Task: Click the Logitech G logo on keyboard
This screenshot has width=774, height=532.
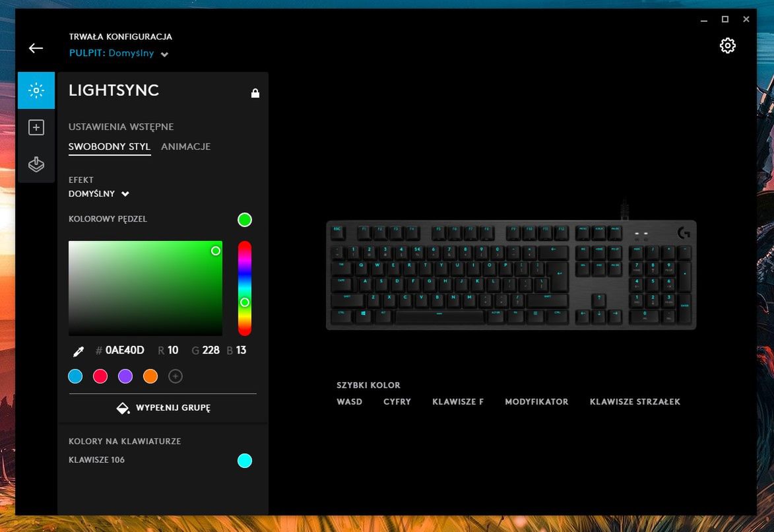Action: click(x=684, y=232)
